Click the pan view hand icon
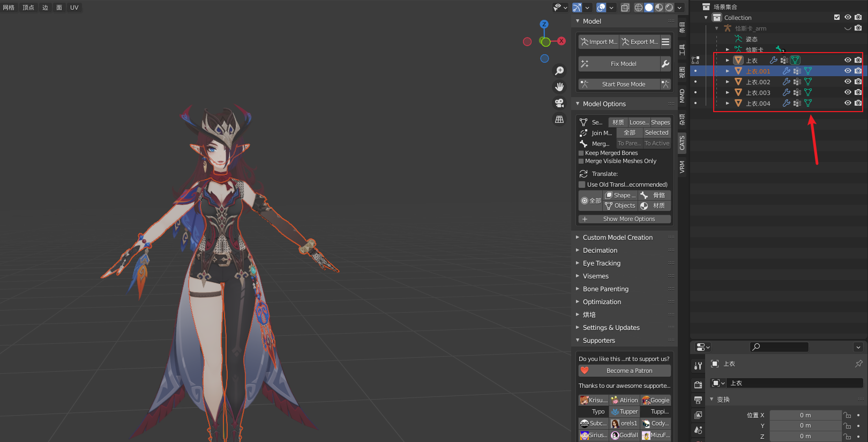This screenshot has height=442, width=868. coord(559,87)
